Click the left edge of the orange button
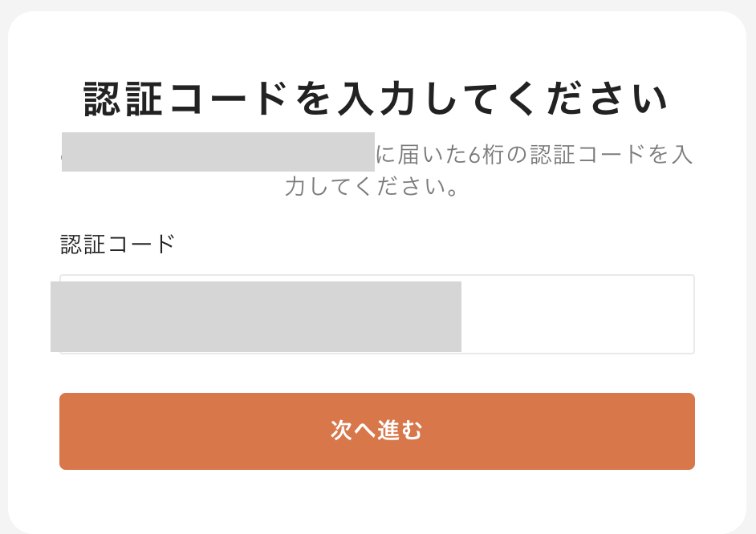 tap(72, 431)
